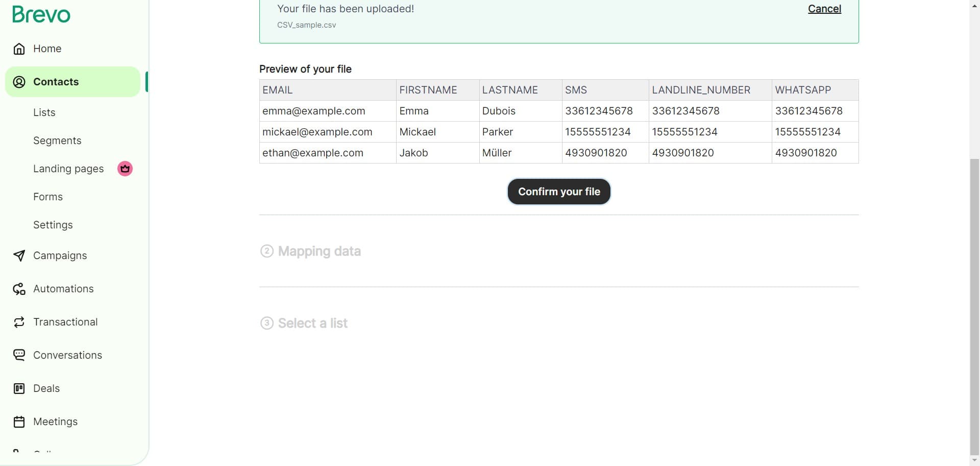Click the scrollbar down arrow
Screen dimensions: 980x466
pos(974,460)
